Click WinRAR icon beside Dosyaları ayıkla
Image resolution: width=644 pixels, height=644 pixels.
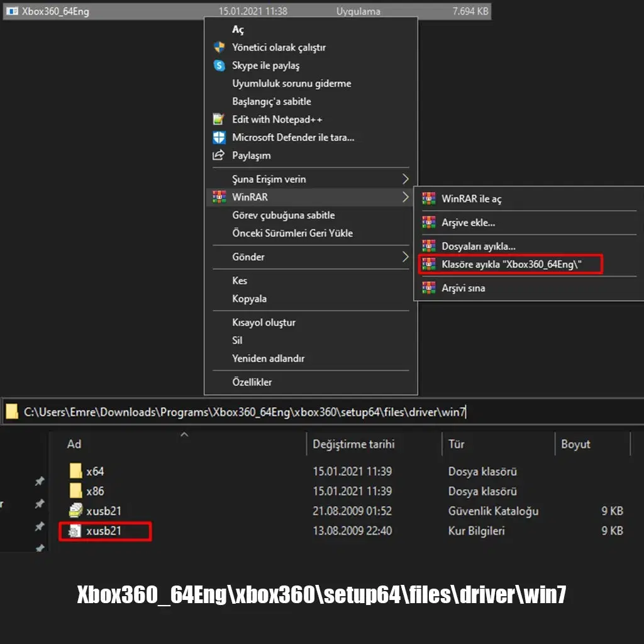[429, 246]
